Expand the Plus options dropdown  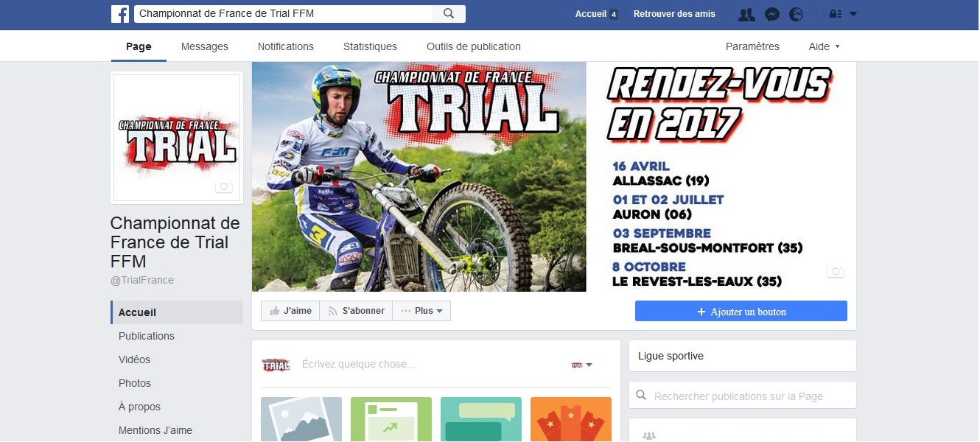421,311
